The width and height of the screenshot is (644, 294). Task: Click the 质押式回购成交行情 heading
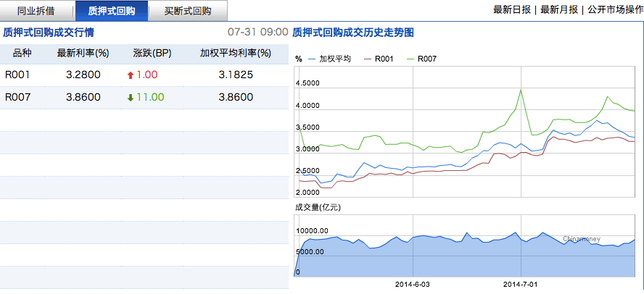point(49,32)
